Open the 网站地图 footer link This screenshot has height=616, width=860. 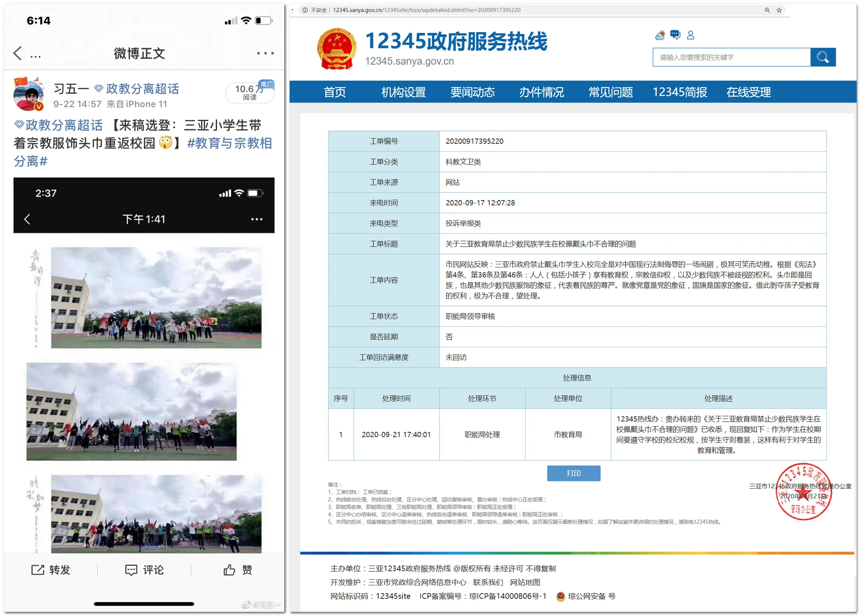pyautogui.click(x=525, y=582)
